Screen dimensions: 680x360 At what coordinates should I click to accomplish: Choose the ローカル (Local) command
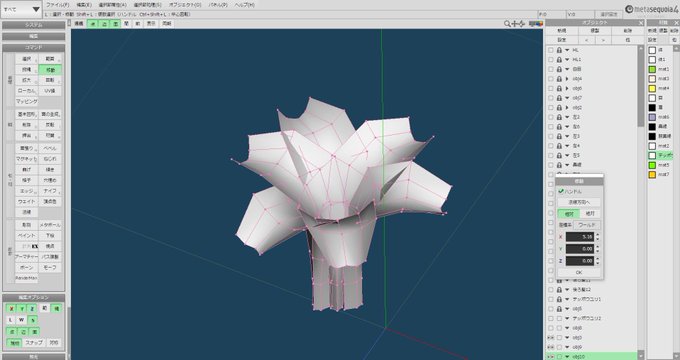click(26, 91)
